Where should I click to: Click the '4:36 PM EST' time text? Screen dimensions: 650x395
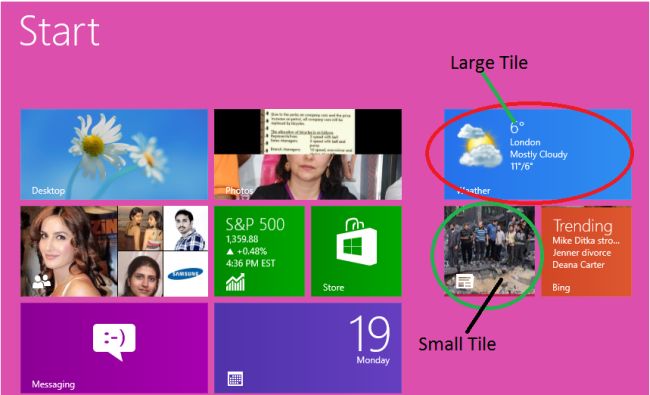coord(250,263)
